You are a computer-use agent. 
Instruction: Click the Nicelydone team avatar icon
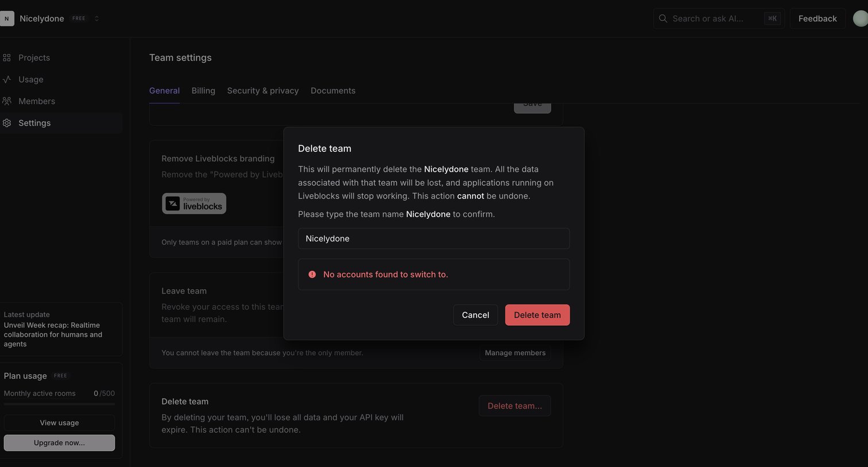[x=6, y=18]
